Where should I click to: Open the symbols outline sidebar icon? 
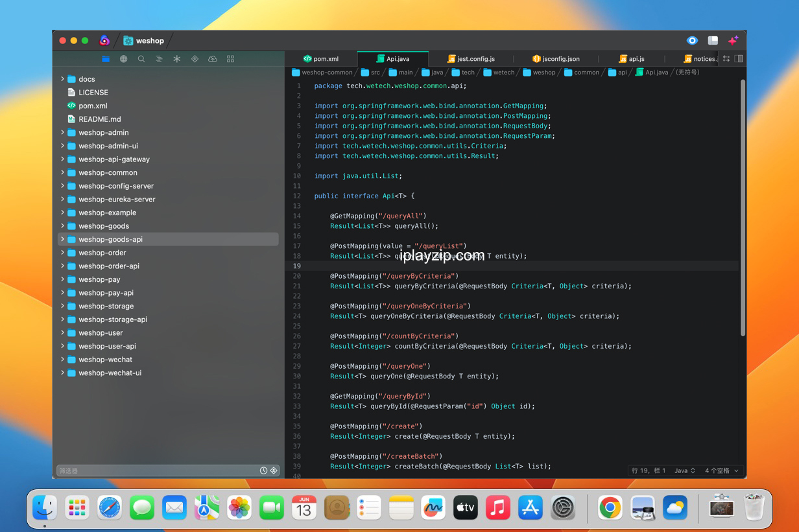(x=159, y=59)
